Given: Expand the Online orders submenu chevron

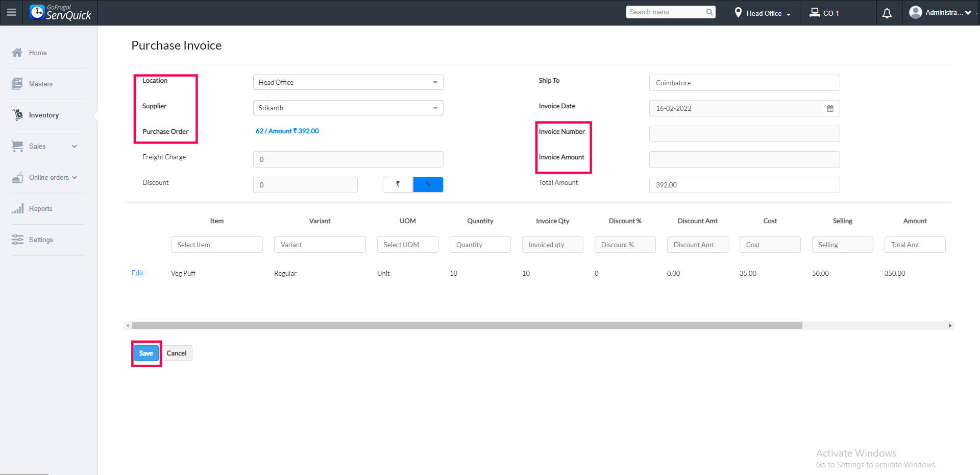Looking at the screenshot, I should point(75,178).
